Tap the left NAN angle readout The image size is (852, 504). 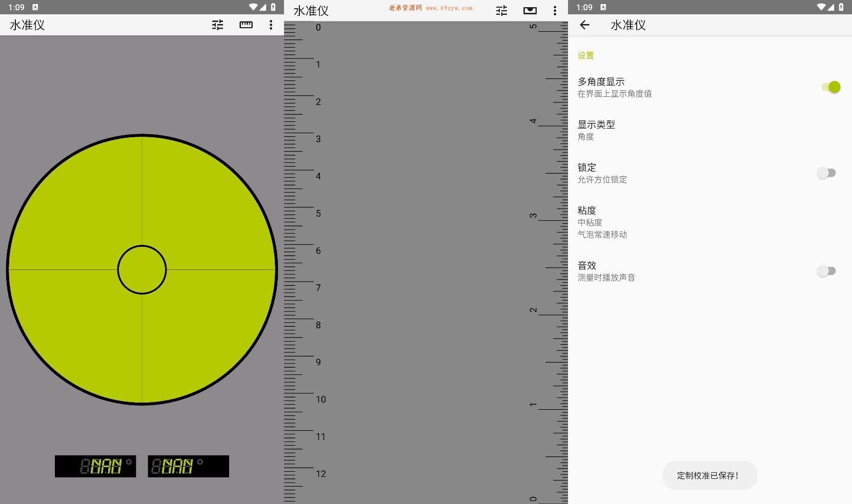pos(95,466)
